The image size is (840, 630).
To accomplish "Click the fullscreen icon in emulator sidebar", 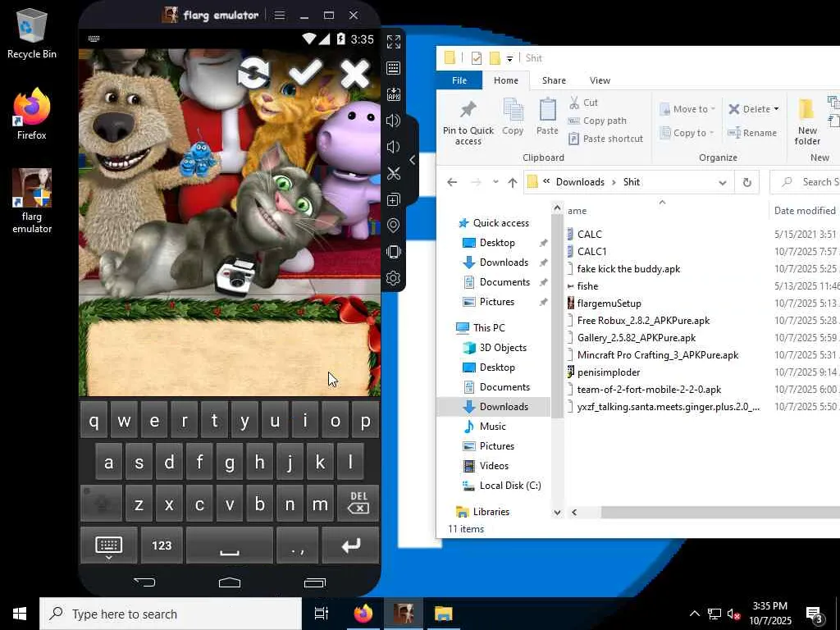I will tap(393, 42).
